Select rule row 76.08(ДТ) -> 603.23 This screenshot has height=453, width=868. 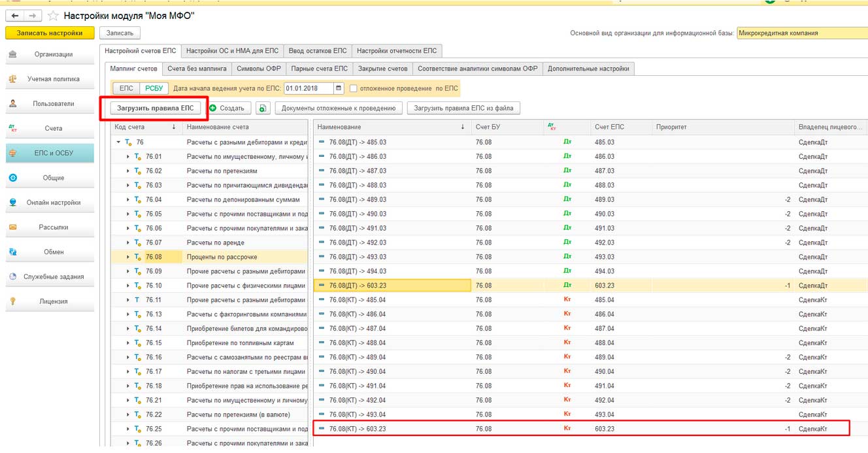(590, 286)
